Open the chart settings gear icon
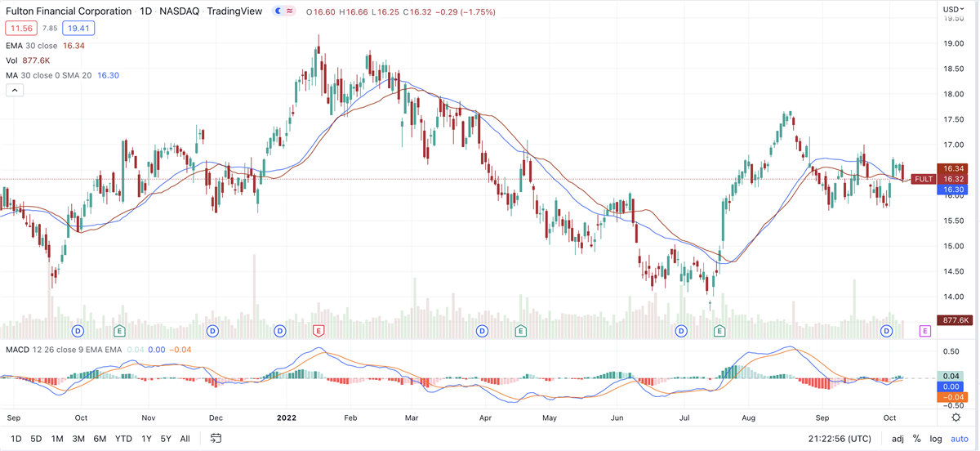Image resolution: width=980 pixels, height=451 pixels. coord(955,417)
